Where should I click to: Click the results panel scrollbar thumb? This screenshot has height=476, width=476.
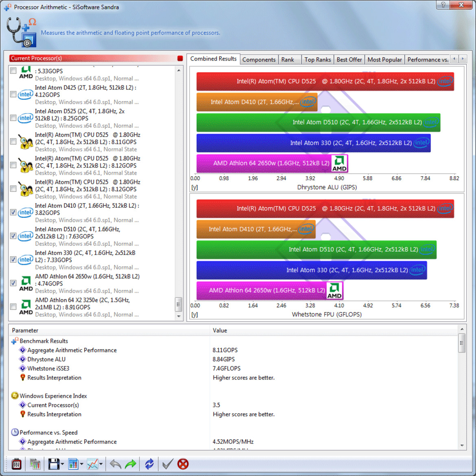[462, 343]
